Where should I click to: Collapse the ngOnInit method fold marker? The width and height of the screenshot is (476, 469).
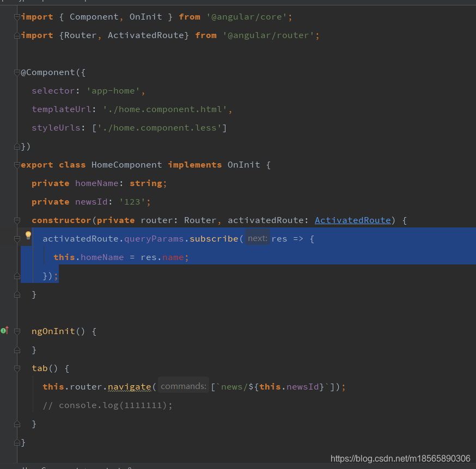tap(17, 331)
